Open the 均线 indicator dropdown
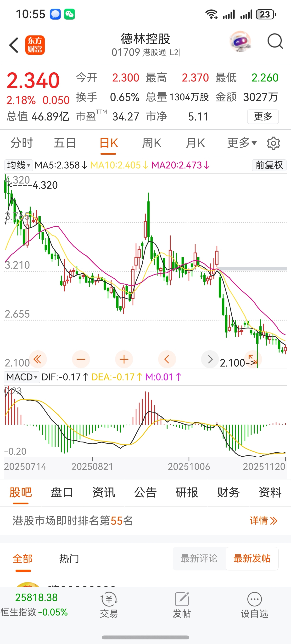291x644 pixels. [x=19, y=165]
